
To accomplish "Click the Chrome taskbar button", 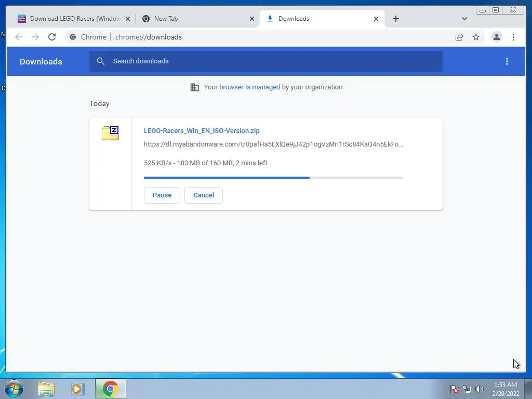I will 110,389.
